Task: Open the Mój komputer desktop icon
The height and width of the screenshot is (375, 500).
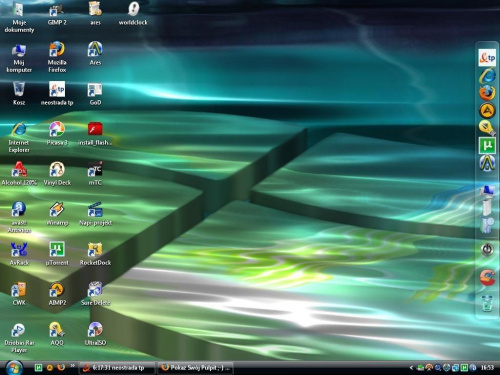Action: (x=19, y=57)
